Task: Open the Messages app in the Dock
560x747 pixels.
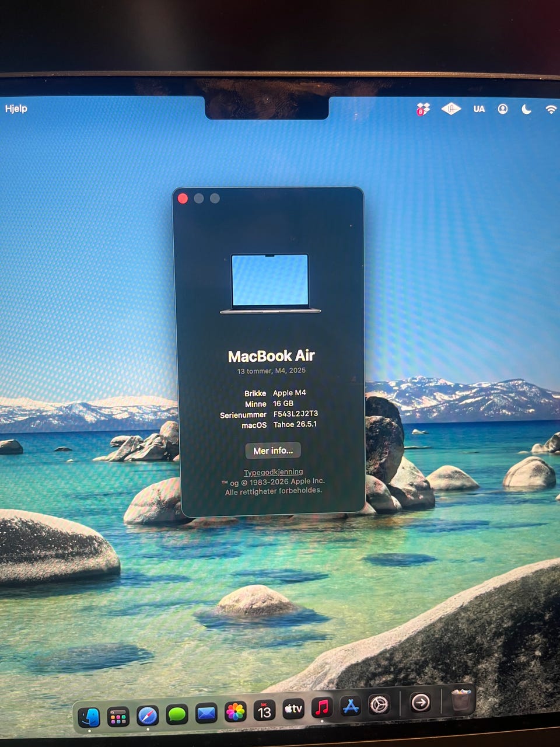Action: [177, 714]
